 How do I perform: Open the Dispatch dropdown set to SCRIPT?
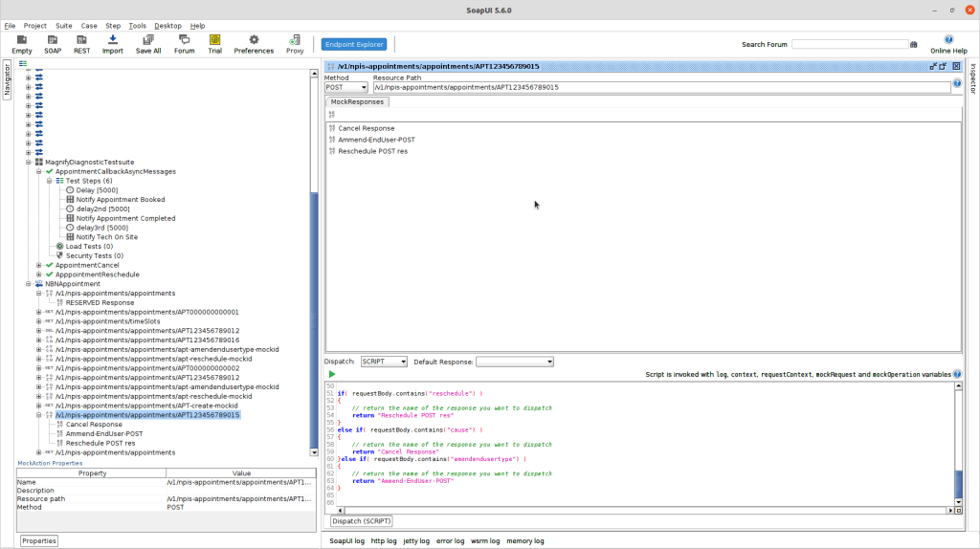pyautogui.click(x=383, y=362)
